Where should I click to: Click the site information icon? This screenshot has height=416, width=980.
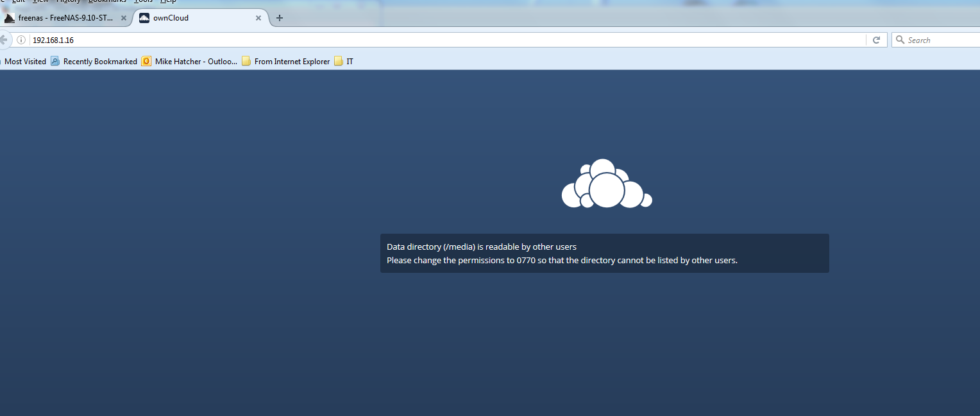point(21,40)
